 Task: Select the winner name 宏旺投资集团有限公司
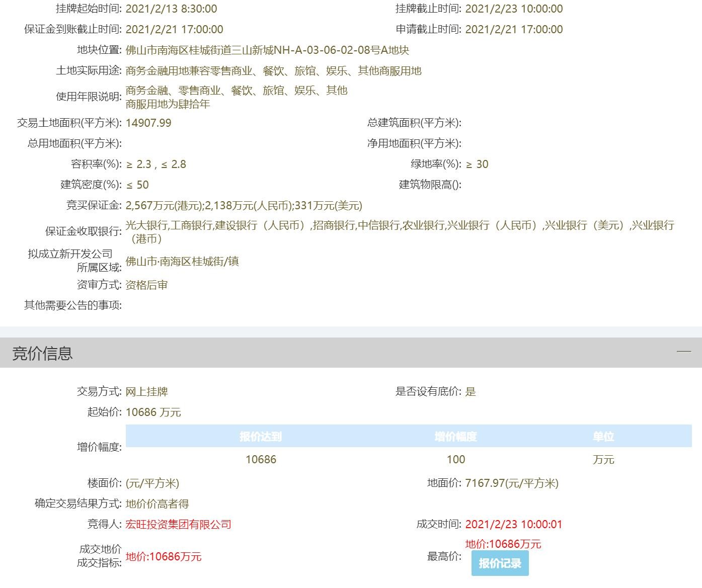[x=178, y=525]
